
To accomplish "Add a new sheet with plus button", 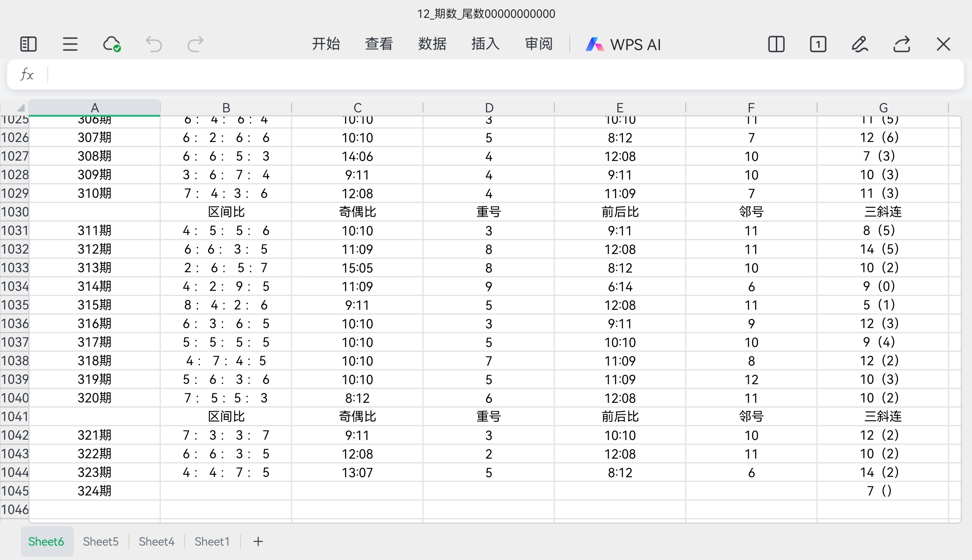I will tap(258, 541).
